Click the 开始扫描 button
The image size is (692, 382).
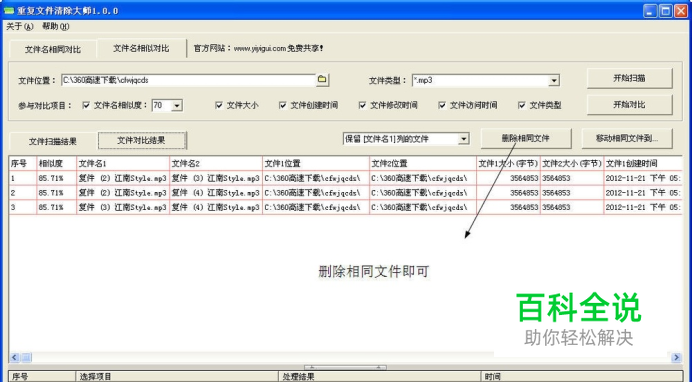(x=629, y=79)
